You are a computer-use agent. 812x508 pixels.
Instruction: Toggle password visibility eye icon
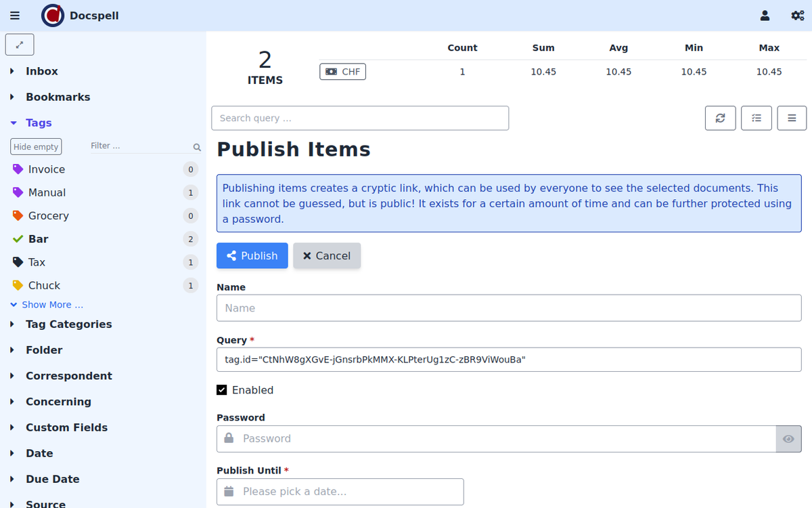788,439
